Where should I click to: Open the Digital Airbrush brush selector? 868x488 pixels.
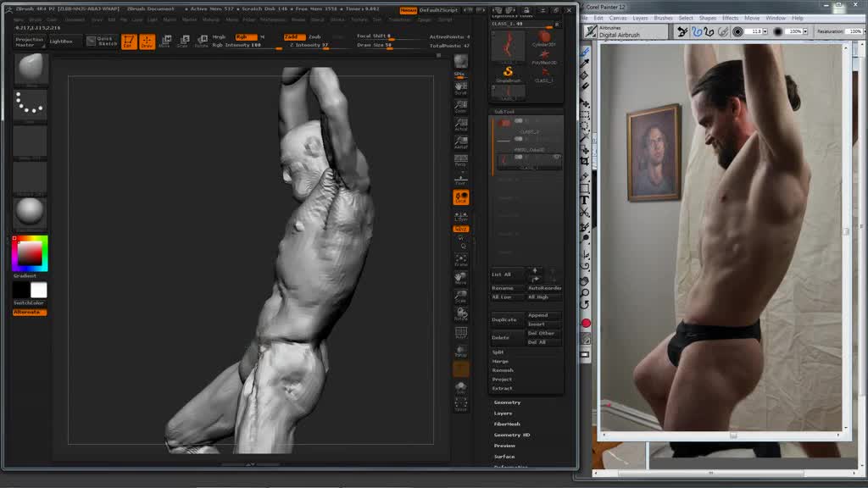point(626,32)
